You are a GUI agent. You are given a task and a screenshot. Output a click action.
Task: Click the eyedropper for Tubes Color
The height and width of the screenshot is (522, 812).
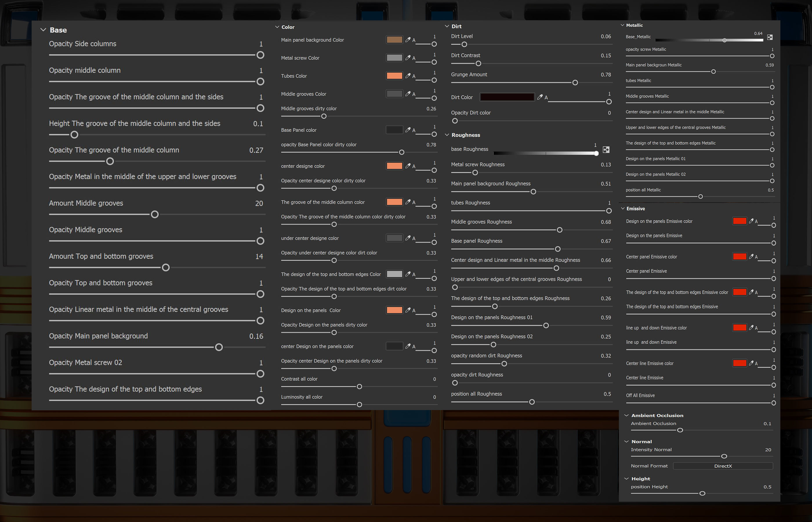(x=408, y=76)
